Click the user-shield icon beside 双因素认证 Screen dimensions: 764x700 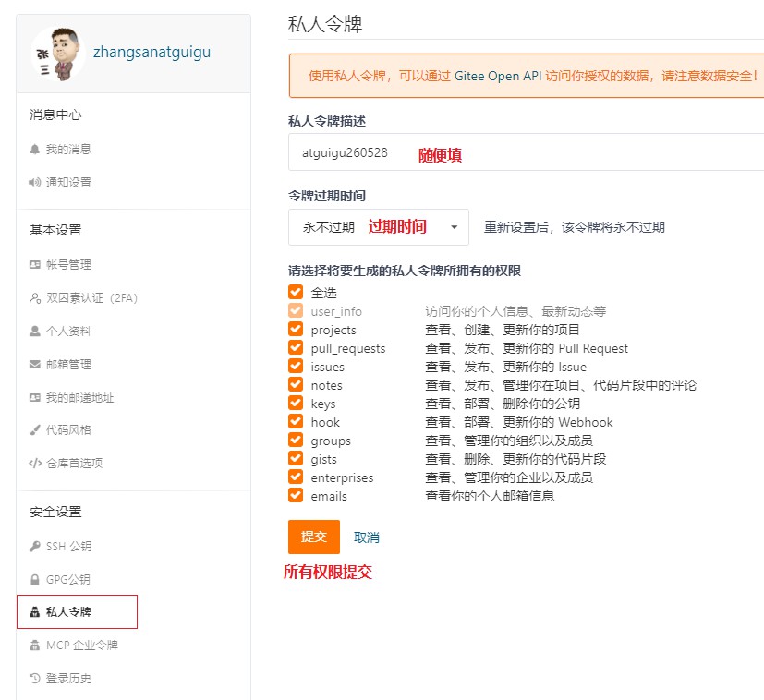pos(35,298)
